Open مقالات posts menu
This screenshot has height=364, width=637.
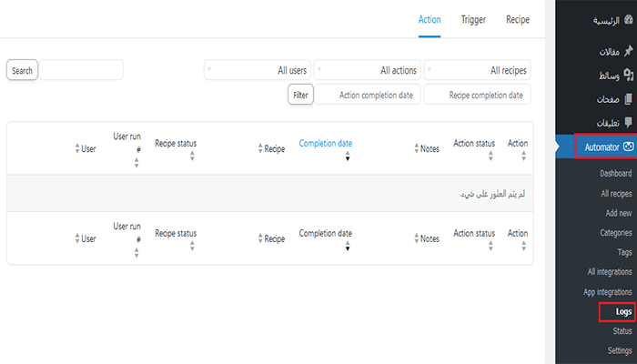click(x=610, y=52)
